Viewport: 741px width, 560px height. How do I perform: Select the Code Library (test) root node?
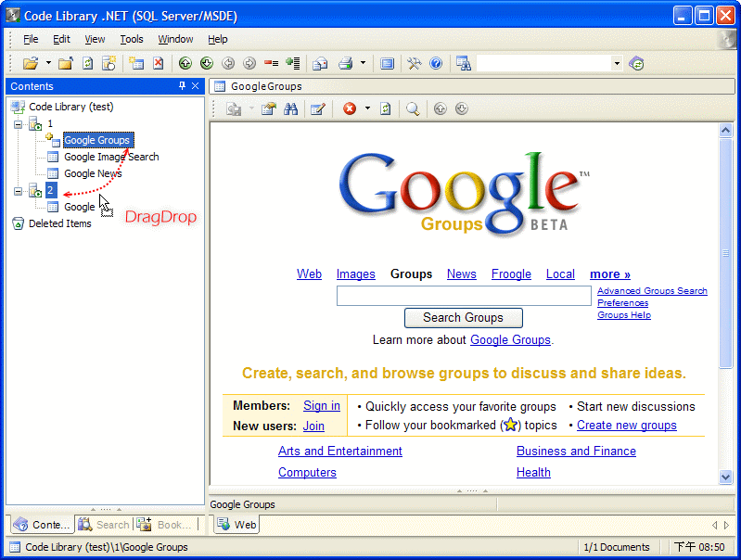point(70,107)
